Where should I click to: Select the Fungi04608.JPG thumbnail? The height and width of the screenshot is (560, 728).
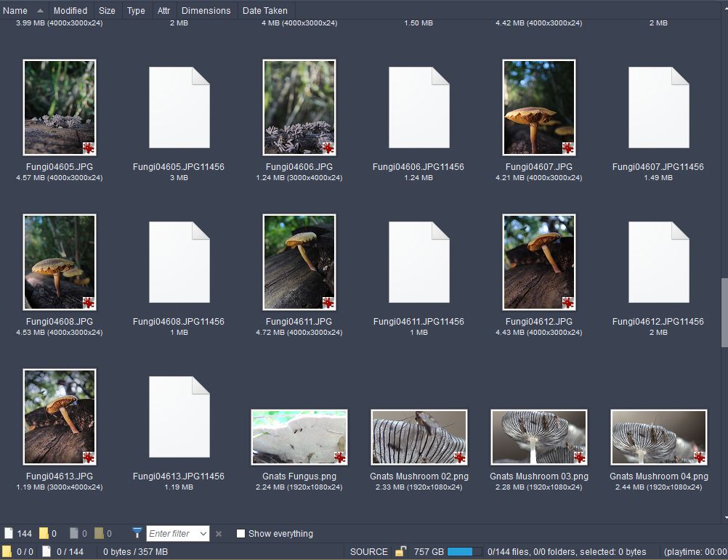coord(60,262)
